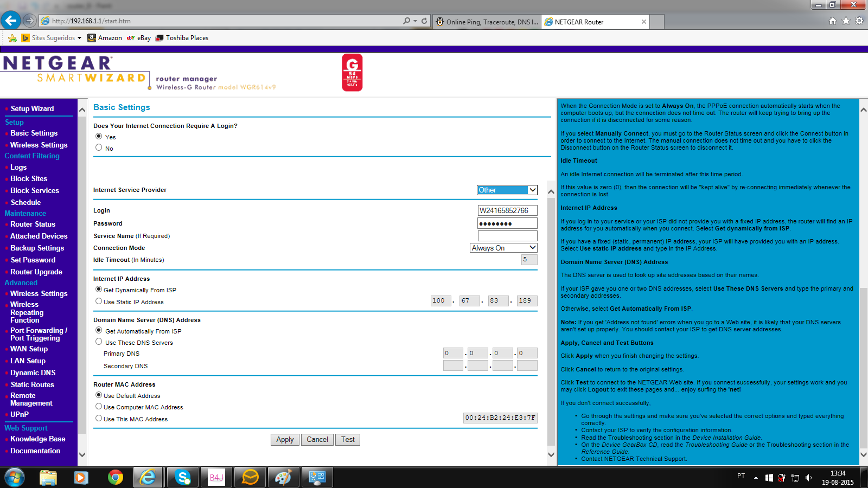Open File Explorer from the taskbar
The width and height of the screenshot is (868, 488).
click(x=48, y=477)
